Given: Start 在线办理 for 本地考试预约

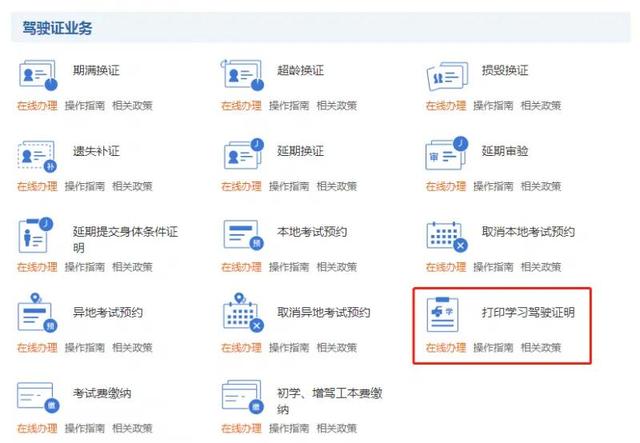Looking at the screenshot, I should point(241,267).
